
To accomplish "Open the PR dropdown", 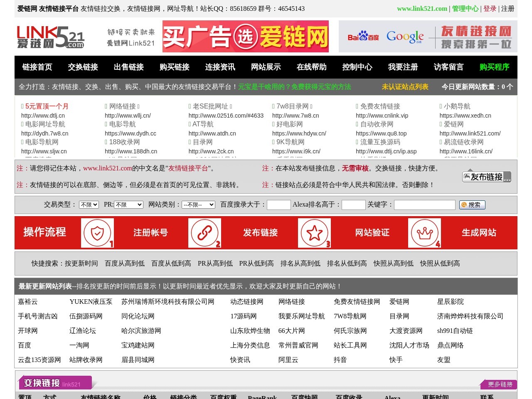I will click(x=129, y=204).
